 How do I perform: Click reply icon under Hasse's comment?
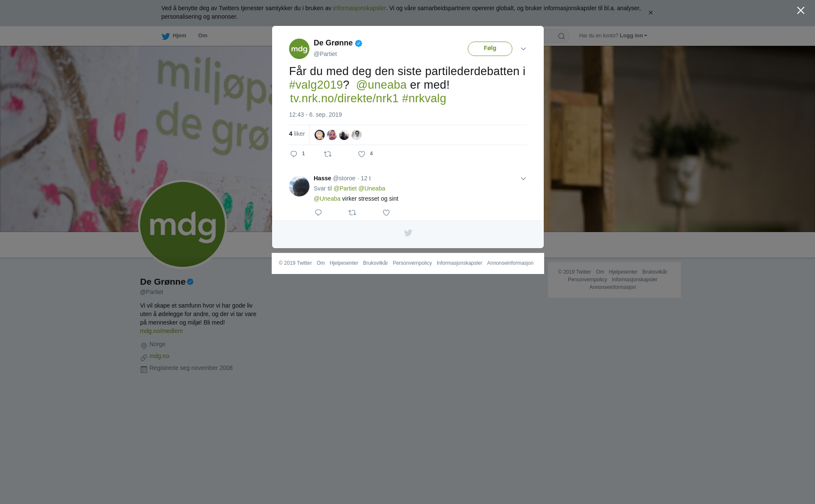point(318,213)
